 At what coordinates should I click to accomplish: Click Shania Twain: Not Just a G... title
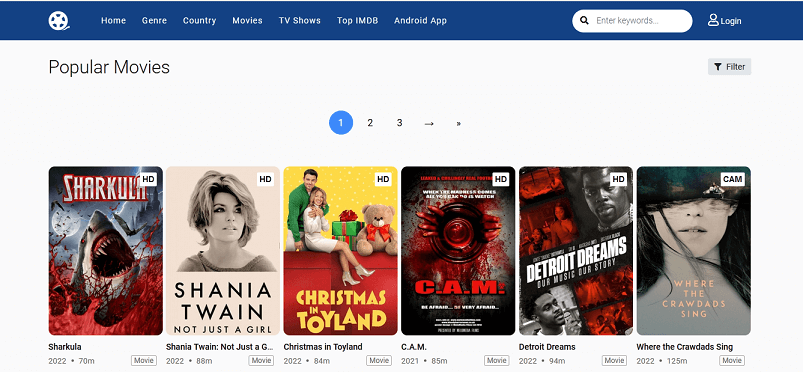220,347
